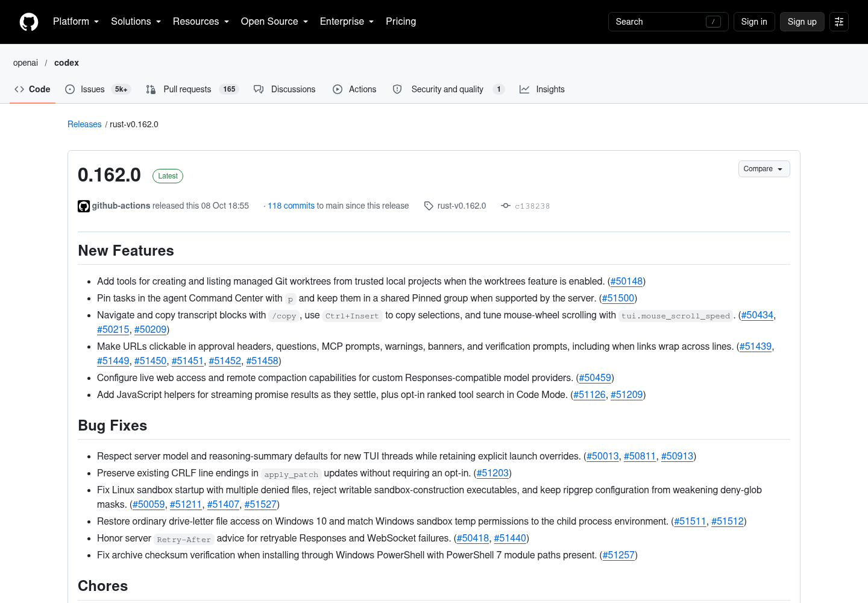Click the commit icon beside c138238

[x=506, y=206]
